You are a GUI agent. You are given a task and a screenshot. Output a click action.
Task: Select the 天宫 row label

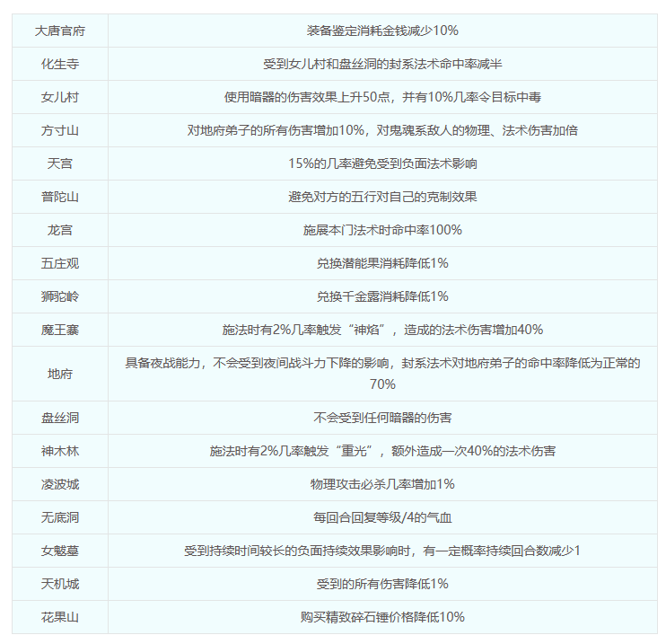click(60, 163)
